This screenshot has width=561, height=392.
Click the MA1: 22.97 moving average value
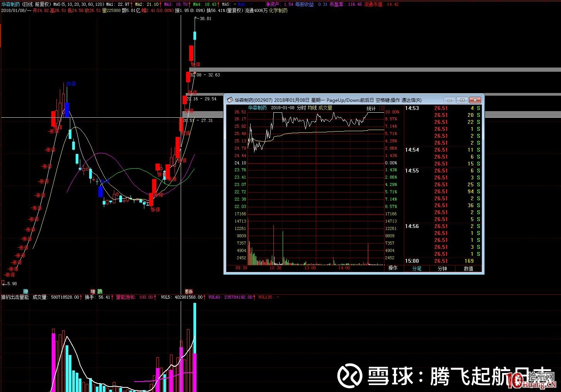(x=119, y=4)
